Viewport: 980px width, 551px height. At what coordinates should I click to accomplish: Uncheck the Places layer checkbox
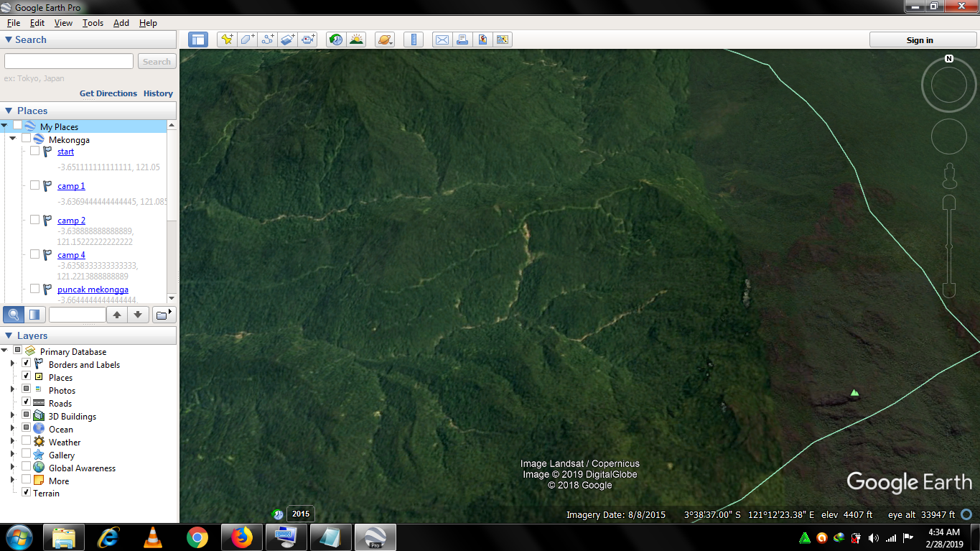pos(27,376)
